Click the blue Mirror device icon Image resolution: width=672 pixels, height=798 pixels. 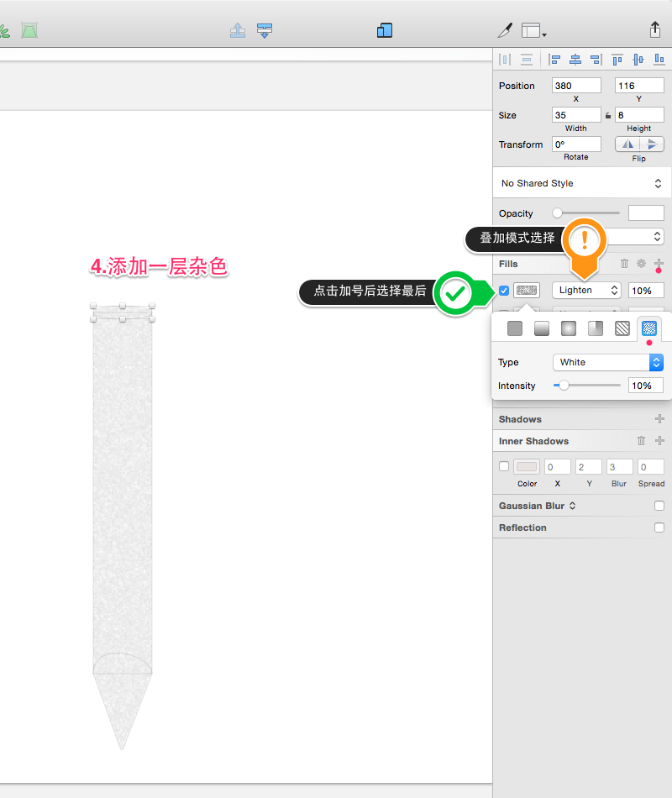[x=385, y=30]
